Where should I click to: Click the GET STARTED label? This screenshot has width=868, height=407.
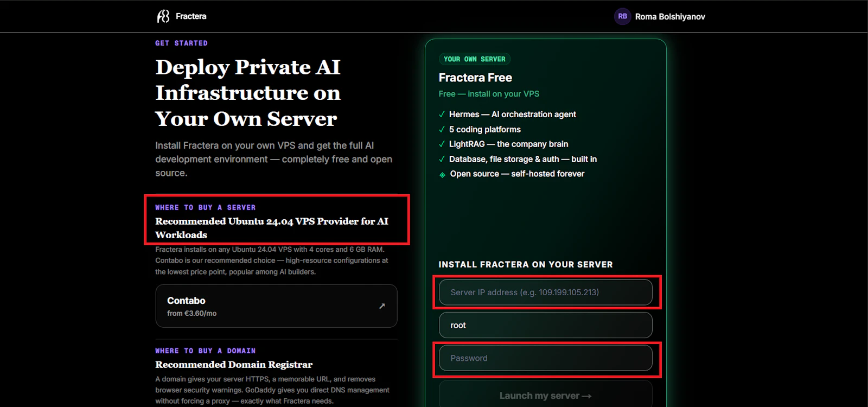(x=181, y=43)
